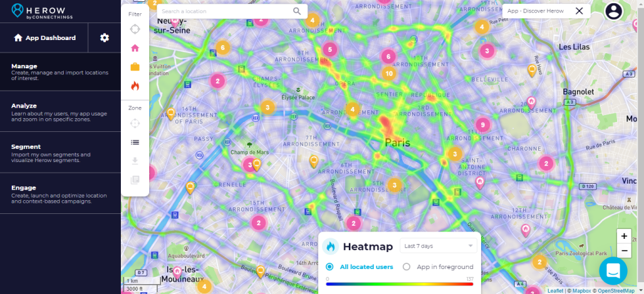Image resolution: width=644 pixels, height=294 pixels.
Task: Click the search magnifier icon
Action: 297,11
